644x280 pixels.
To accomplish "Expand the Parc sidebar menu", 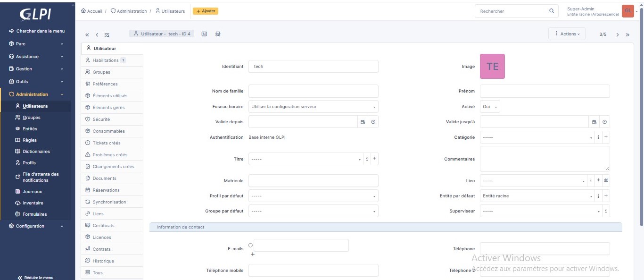I will click(35, 44).
